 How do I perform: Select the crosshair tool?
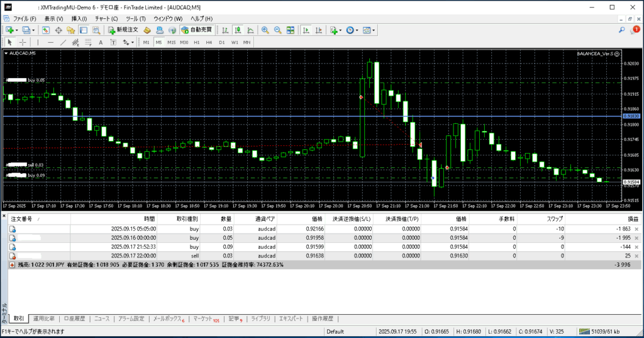(23, 42)
